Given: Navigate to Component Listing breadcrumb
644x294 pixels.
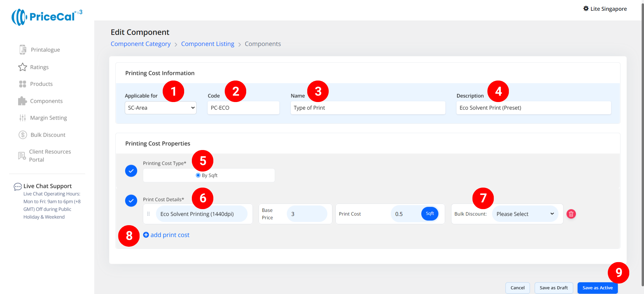Looking at the screenshot, I should tap(208, 44).
